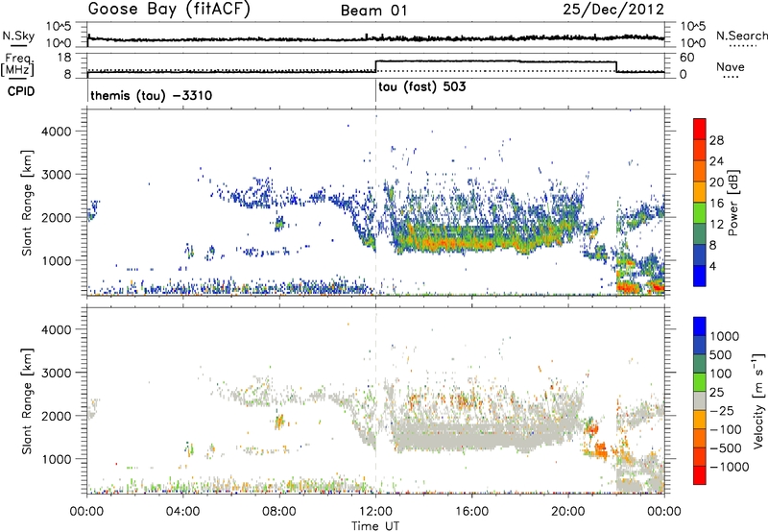Click the "tau (fast) 503" CPID entry
768x532 pixels.
click(422, 87)
